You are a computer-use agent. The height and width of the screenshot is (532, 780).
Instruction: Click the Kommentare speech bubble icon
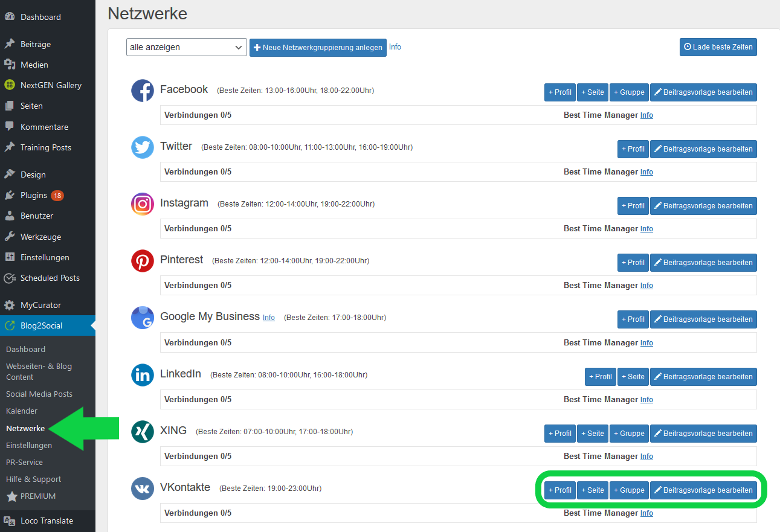tap(10, 127)
